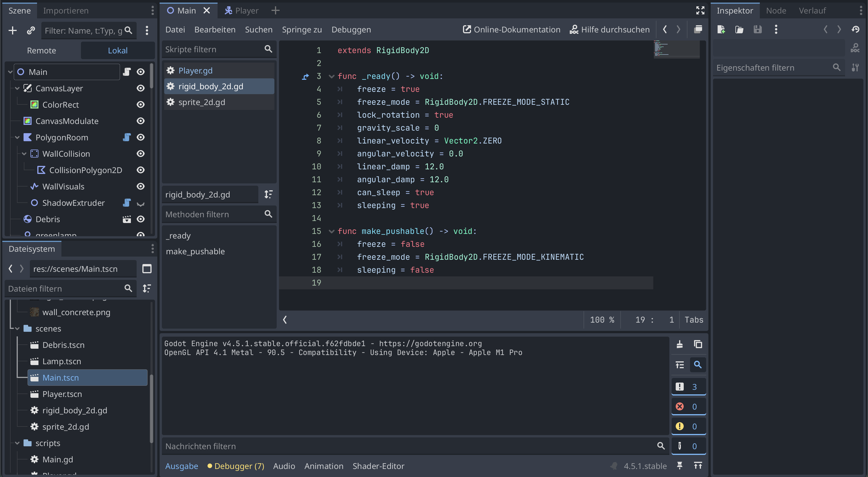Viewport: 868px width, 477px height.
Task: Clear the output log
Action: click(x=680, y=344)
